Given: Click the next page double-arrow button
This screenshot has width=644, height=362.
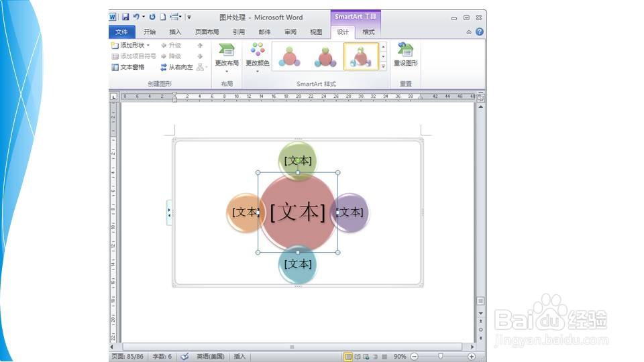Looking at the screenshot, I should [x=480, y=338].
